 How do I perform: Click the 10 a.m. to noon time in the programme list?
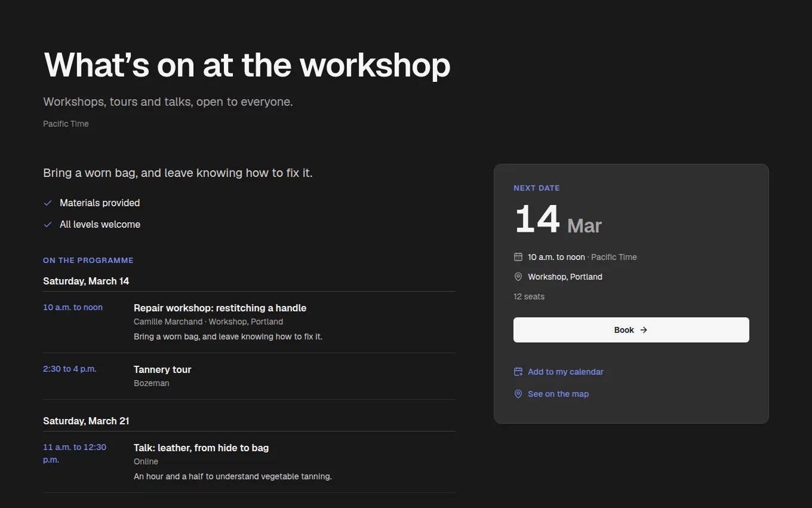coord(73,307)
